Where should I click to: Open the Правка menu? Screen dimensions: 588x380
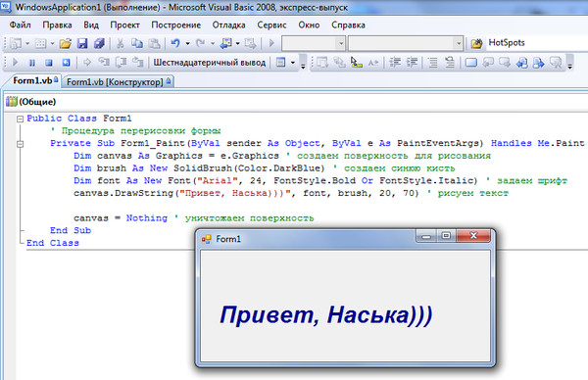57,25
